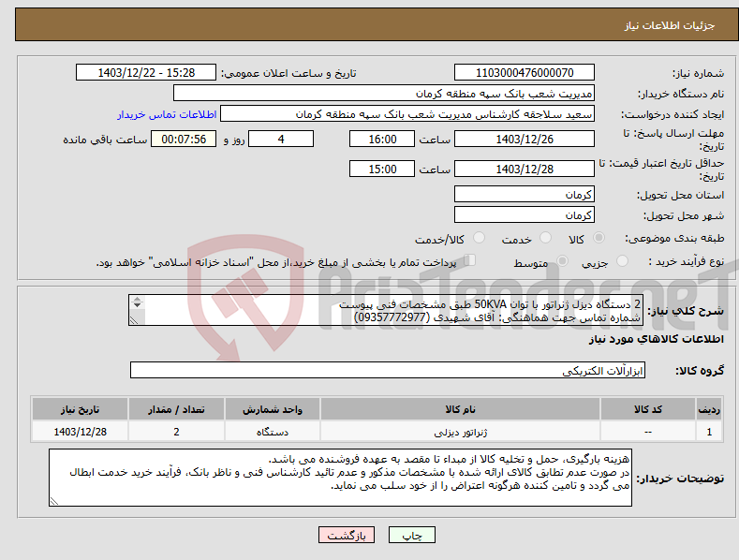Click the کد کالا column header
739x560 pixels.
[648, 409]
